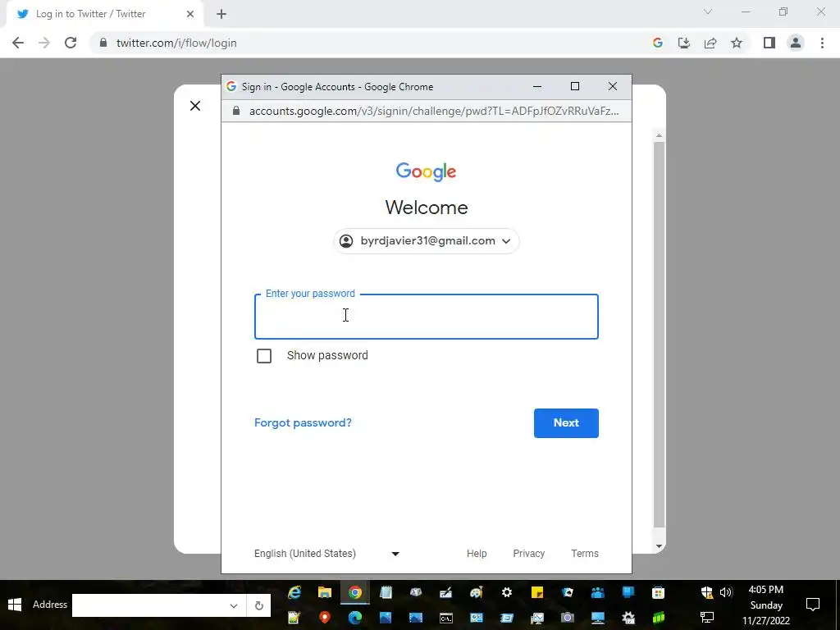Open the Help link
840x630 pixels.
coord(477,554)
